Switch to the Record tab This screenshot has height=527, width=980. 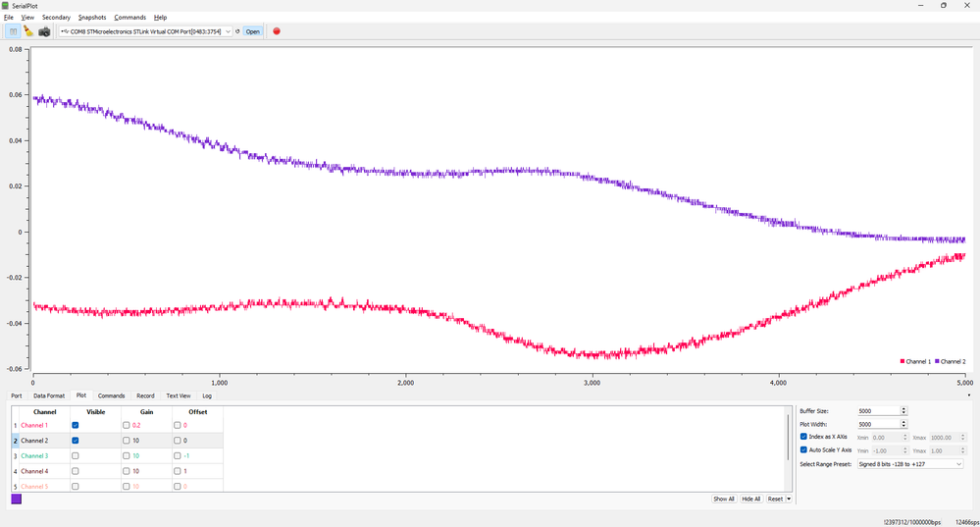[x=145, y=395]
